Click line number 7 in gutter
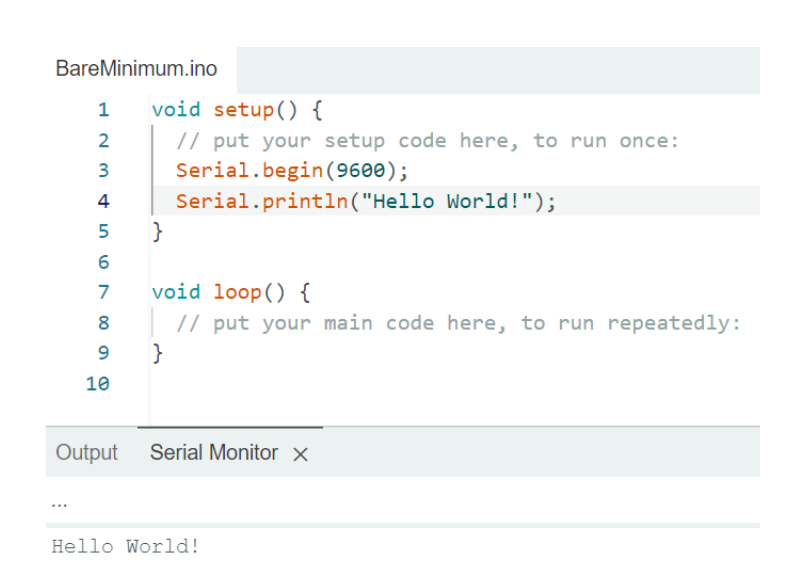The image size is (812, 569). (104, 292)
